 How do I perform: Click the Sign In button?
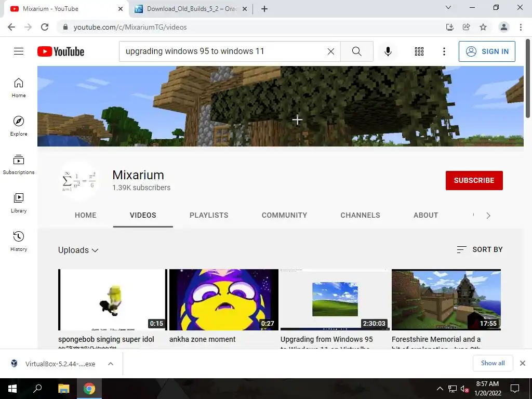tap(487, 51)
